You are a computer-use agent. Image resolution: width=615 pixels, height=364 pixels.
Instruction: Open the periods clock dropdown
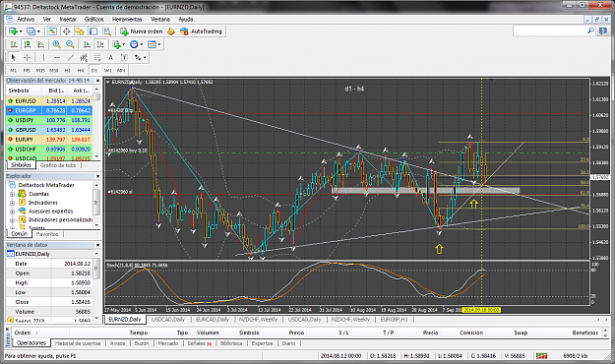pos(141,44)
